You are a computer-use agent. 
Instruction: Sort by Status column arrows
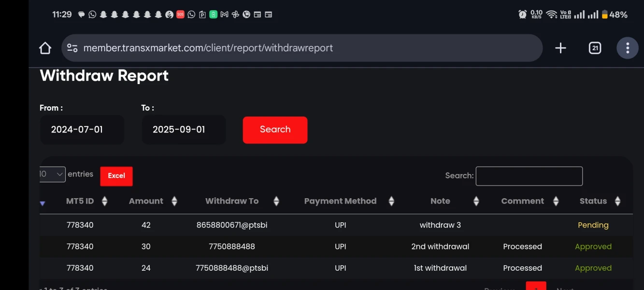(617, 201)
